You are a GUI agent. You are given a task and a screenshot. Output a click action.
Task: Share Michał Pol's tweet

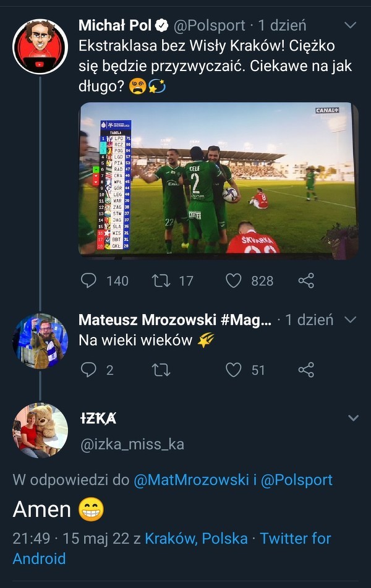(306, 281)
